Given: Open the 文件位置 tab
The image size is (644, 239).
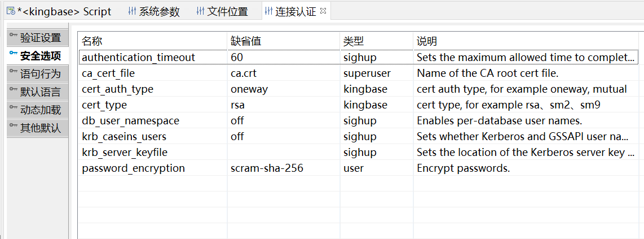Looking at the screenshot, I should (x=227, y=12).
